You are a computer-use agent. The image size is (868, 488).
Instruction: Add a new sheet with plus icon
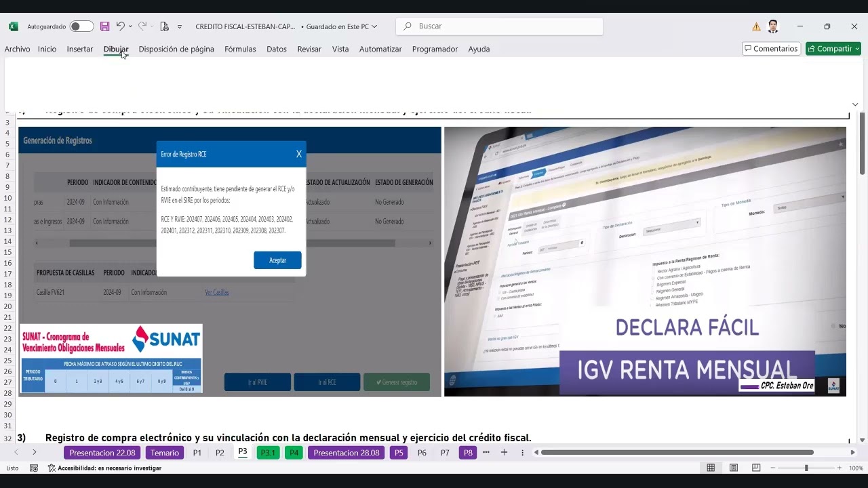pyautogui.click(x=504, y=453)
